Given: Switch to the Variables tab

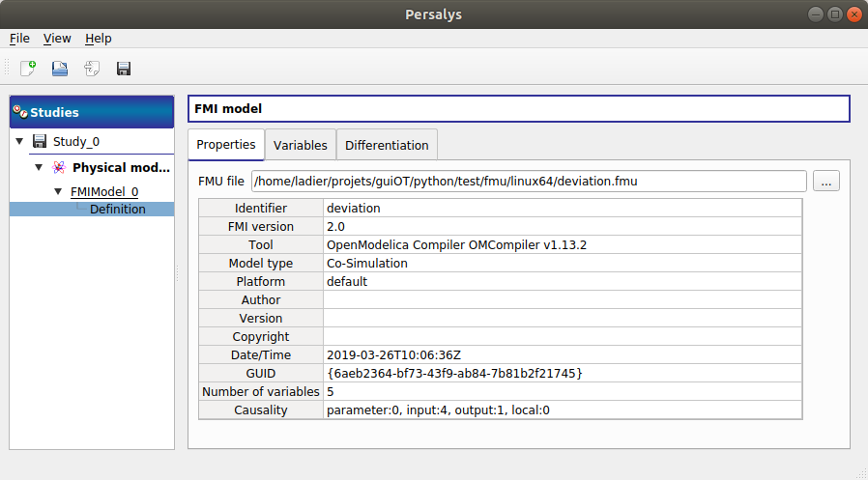Looking at the screenshot, I should (300, 145).
